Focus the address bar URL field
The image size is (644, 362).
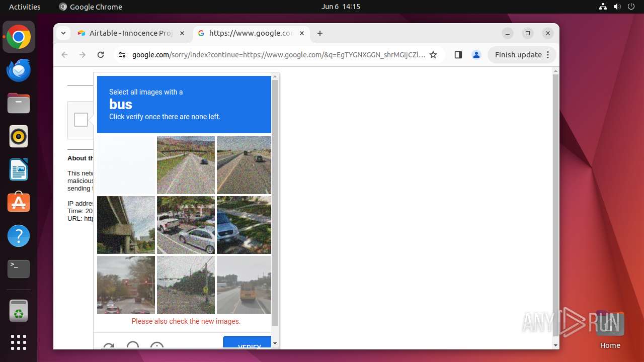pyautogui.click(x=278, y=55)
